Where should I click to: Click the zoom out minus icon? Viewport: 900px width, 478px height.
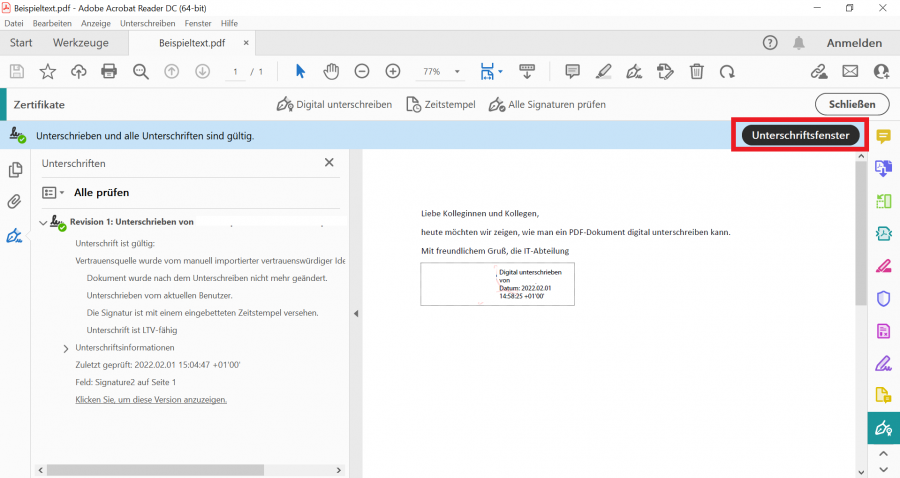362,71
